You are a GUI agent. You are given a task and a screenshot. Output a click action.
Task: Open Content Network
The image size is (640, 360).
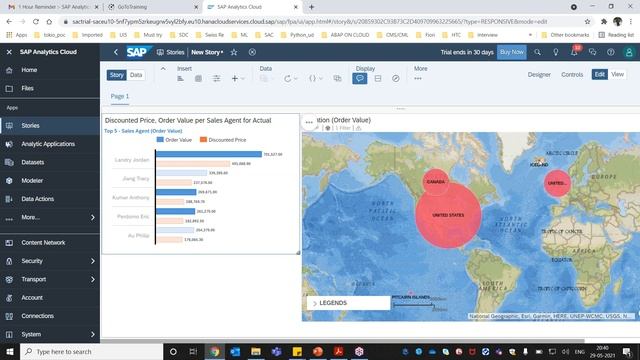coord(50,243)
